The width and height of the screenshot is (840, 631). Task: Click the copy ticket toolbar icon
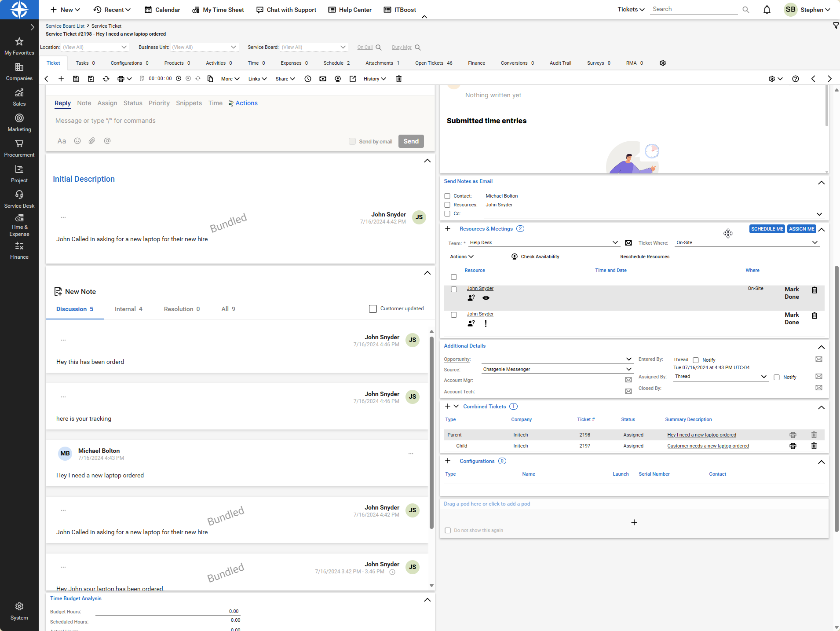[210, 79]
